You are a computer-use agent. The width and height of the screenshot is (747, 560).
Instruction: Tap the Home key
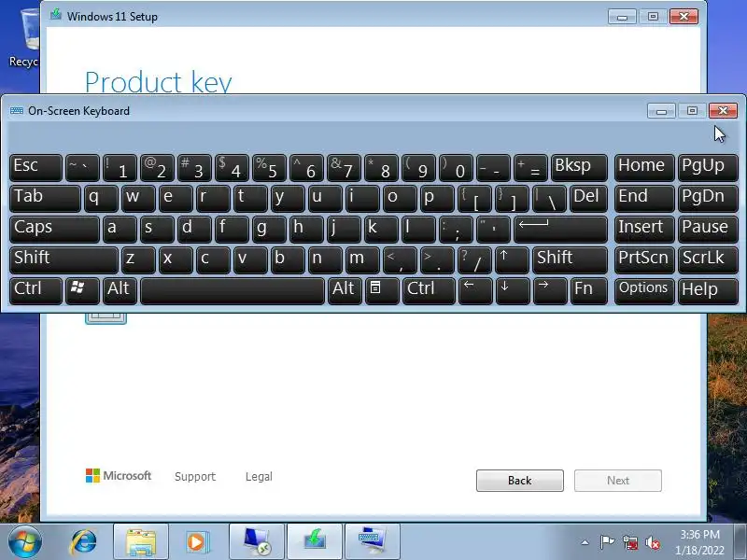pos(644,168)
